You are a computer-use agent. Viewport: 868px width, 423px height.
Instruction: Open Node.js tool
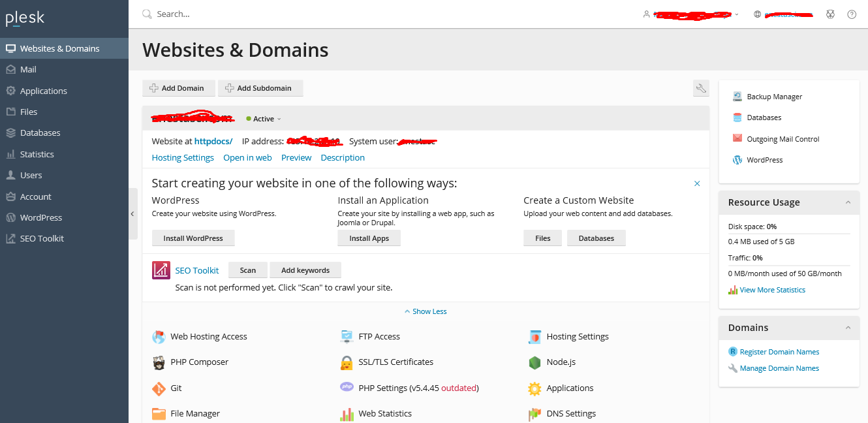[x=552, y=362]
